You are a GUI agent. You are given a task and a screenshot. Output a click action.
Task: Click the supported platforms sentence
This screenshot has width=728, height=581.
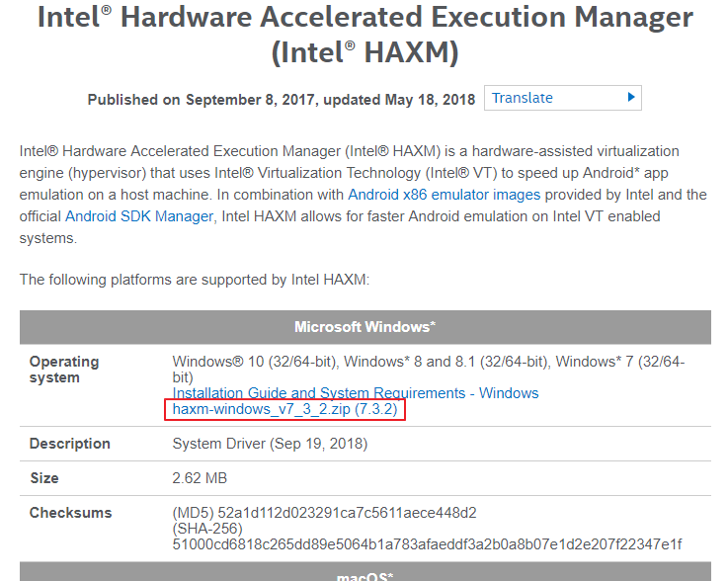(195, 280)
